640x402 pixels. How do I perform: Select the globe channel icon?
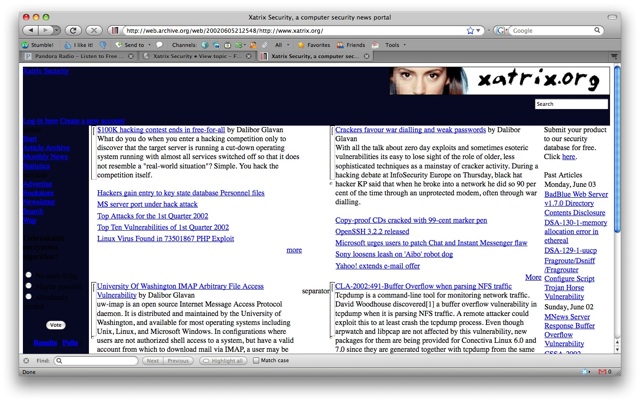pos(205,45)
